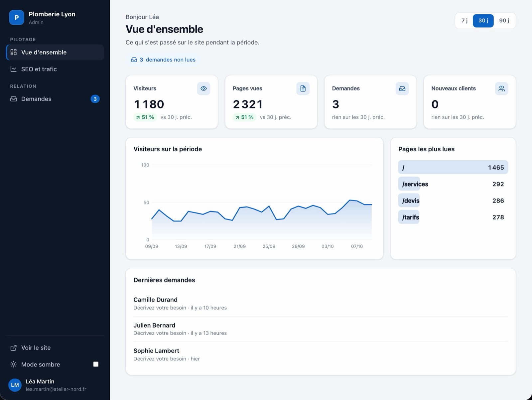The image size is (532, 400).
Task: Click the arrow icon in Visiteurs 51 % badge
Action: [x=138, y=117]
